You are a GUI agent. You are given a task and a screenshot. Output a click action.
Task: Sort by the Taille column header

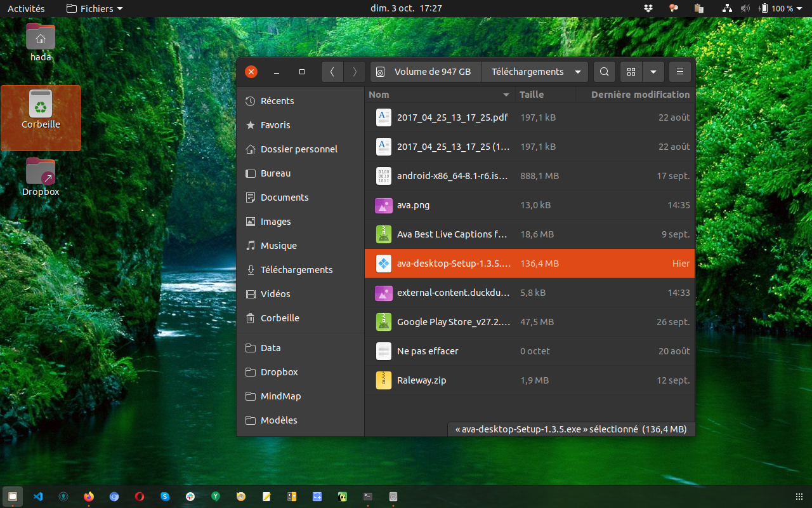click(532, 95)
